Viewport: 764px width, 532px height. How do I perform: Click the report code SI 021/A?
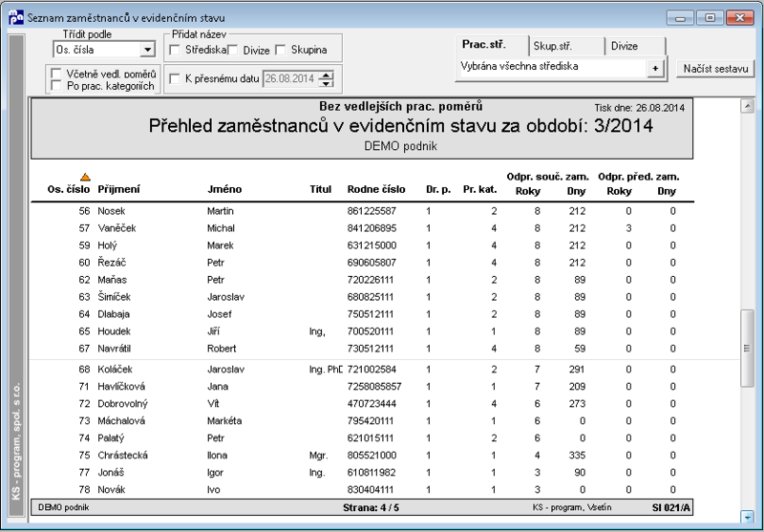coord(671,507)
